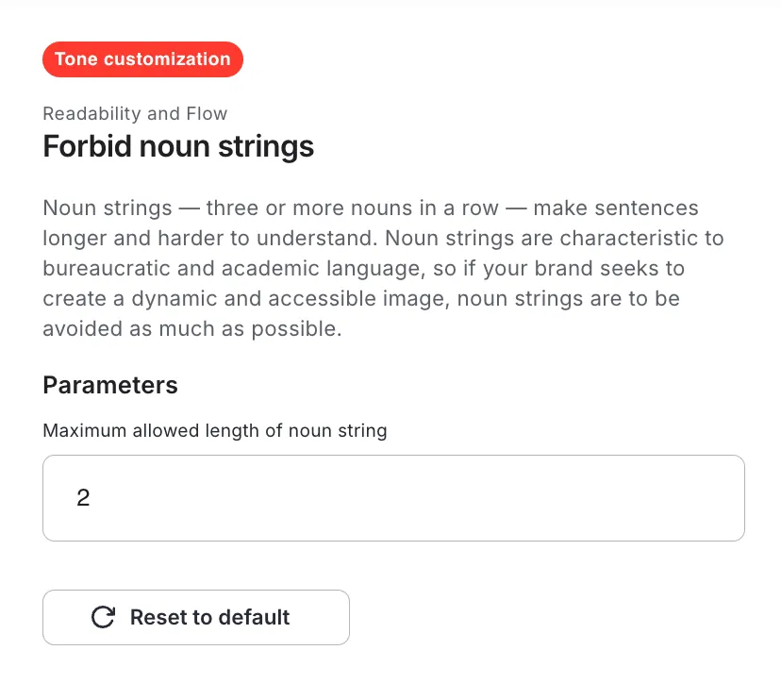Screen dimensions: 781x700
Task: Click the phrase accessible image in the description
Action: pyautogui.click(x=359, y=299)
